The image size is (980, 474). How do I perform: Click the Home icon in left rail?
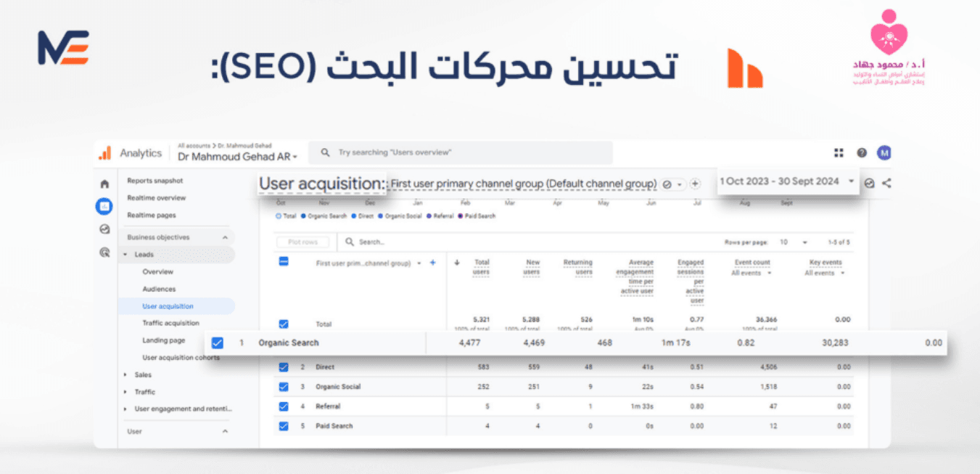[x=104, y=184]
